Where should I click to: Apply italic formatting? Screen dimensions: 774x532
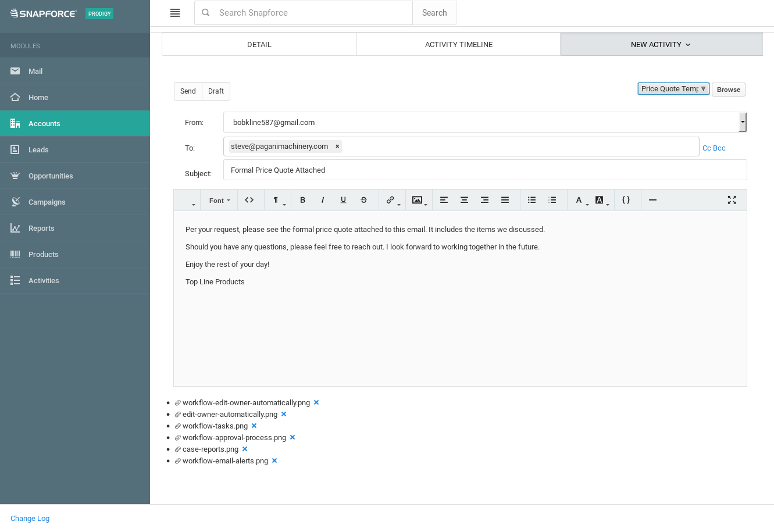[323, 200]
